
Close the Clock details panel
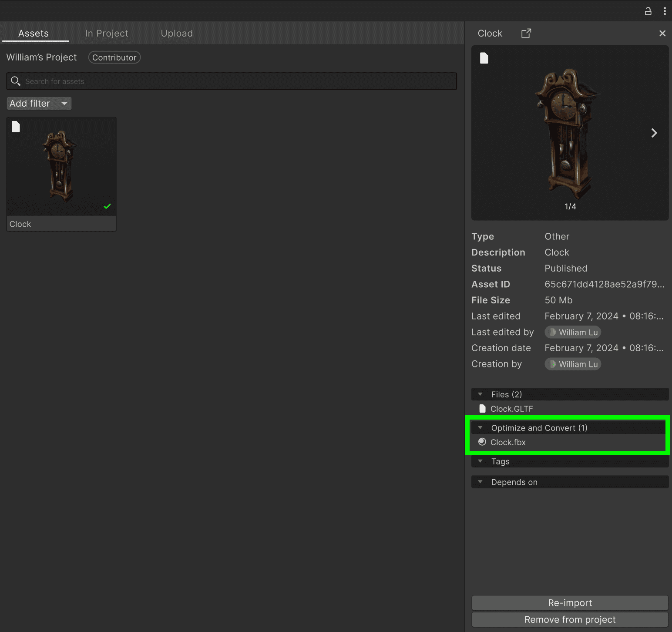coord(662,33)
